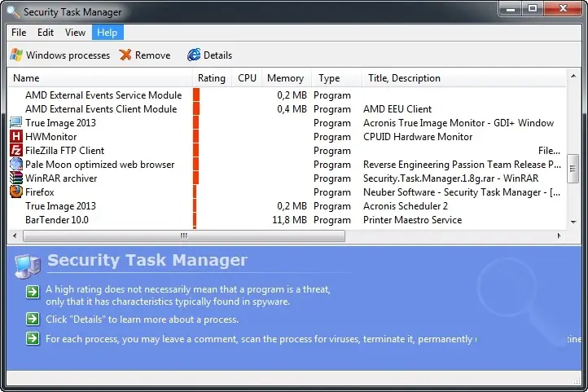The height and width of the screenshot is (392, 588).
Task: Click the '11,8 MB' memory value
Action: [x=289, y=220]
